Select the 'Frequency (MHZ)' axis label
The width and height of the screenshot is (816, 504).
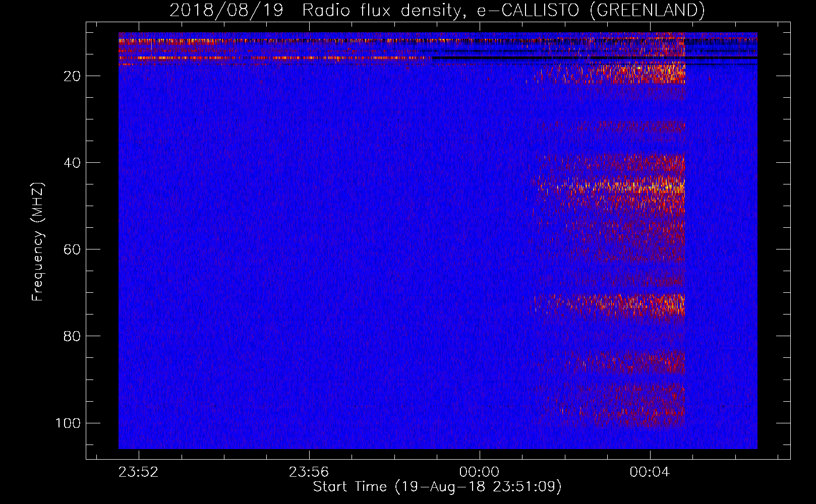click(38, 242)
